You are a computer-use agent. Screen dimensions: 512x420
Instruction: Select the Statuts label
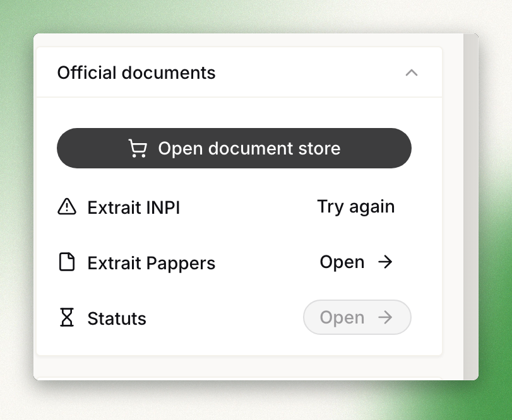pos(117,318)
